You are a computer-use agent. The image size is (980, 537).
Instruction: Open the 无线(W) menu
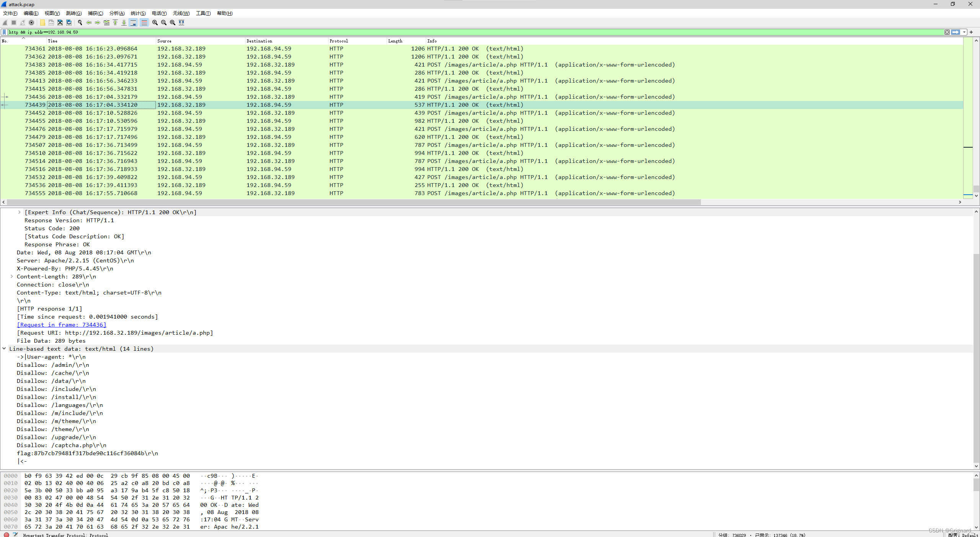coord(181,13)
